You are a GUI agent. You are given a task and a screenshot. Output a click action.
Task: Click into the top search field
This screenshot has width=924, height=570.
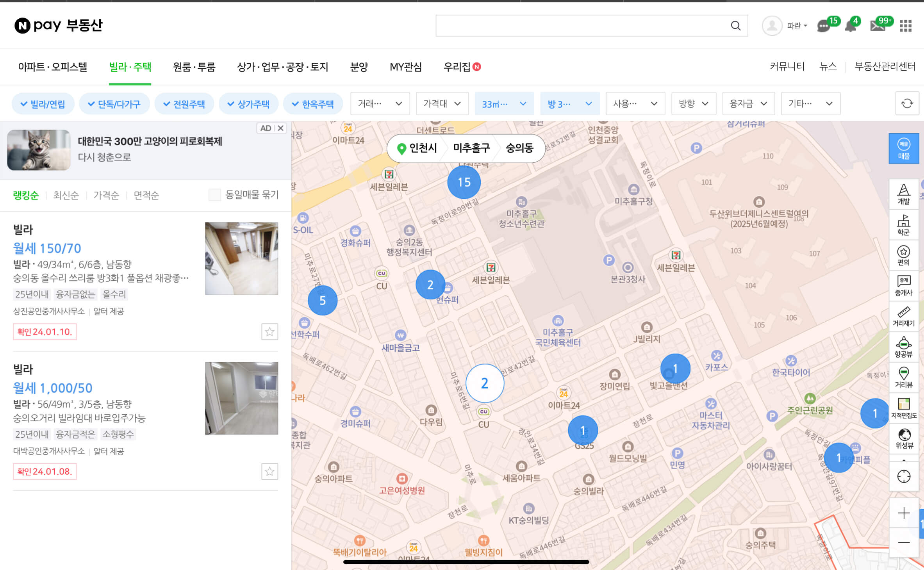click(582, 26)
